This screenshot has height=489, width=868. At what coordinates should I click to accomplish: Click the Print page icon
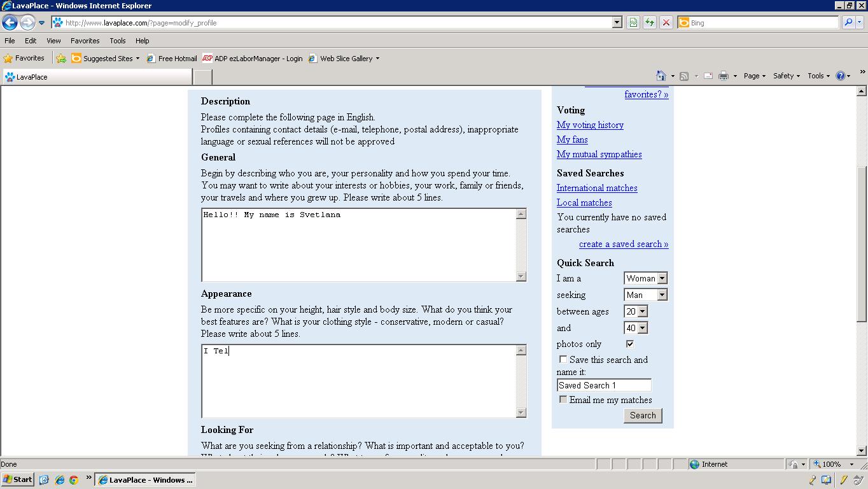[724, 76]
